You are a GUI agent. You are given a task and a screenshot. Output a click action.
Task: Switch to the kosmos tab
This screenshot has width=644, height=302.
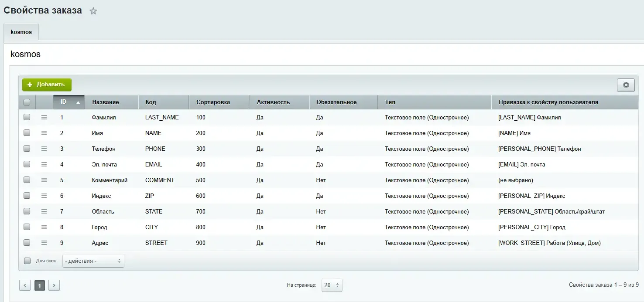click(21, 32)
